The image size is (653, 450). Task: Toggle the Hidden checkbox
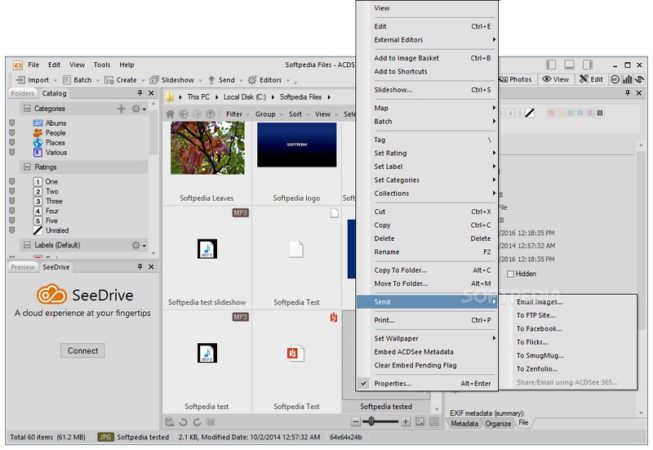510,274
